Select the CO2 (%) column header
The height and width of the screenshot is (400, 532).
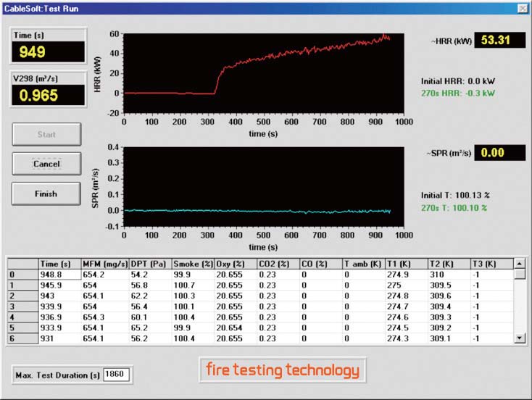tap(278, 263)
